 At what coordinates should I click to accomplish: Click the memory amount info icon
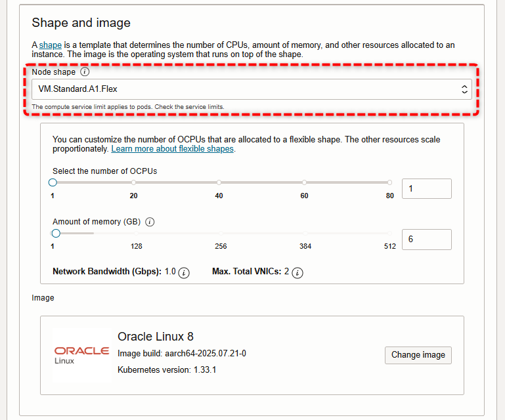pyautogui.click(x=150, y=222)
